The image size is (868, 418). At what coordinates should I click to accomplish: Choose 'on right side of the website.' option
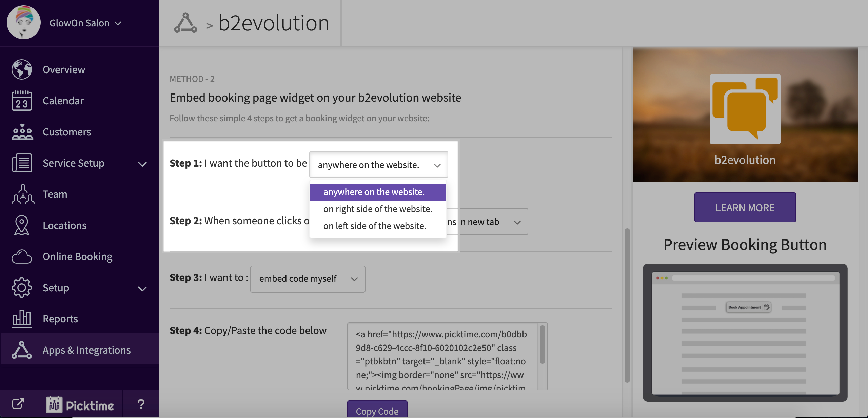click(378, 209)
